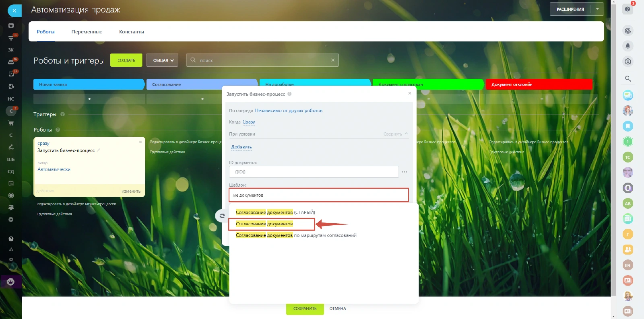
Task: Click the 'Добавить' condition link
Action: coord(241,147)
